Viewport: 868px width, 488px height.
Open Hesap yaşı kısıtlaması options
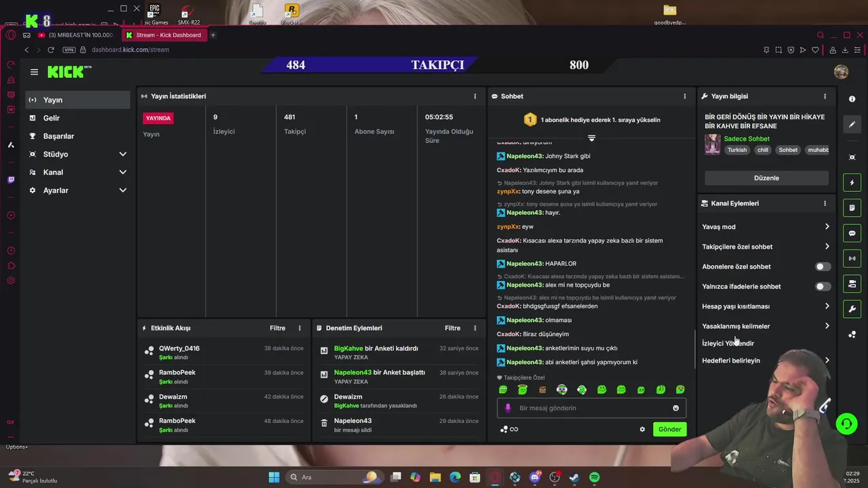766,306
